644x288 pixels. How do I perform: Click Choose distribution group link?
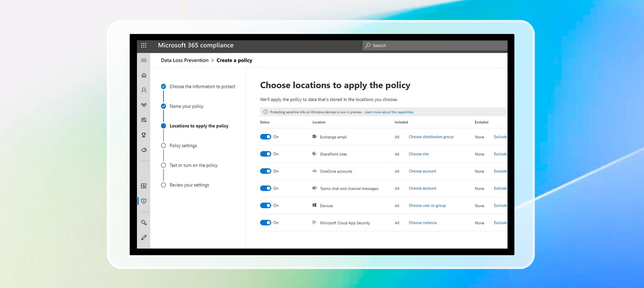pos(431,137)
